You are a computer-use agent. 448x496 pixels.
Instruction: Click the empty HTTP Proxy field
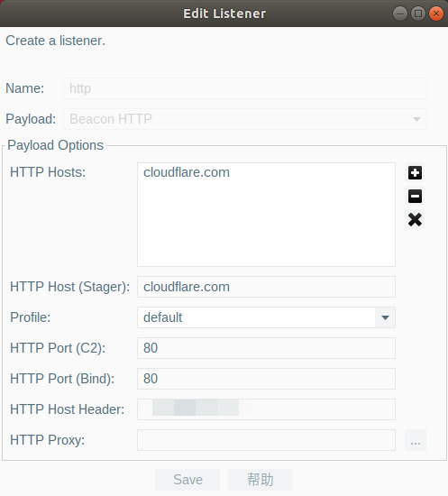pos(266,440)
